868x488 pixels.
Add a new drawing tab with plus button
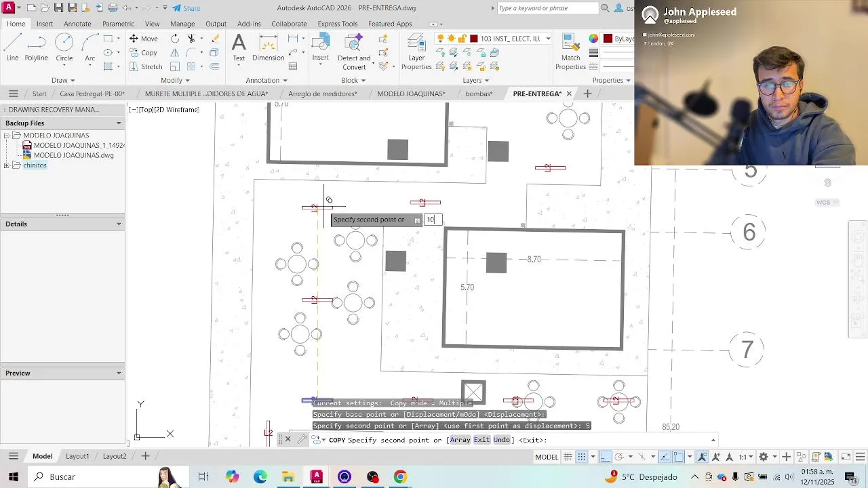pos(587,94)
